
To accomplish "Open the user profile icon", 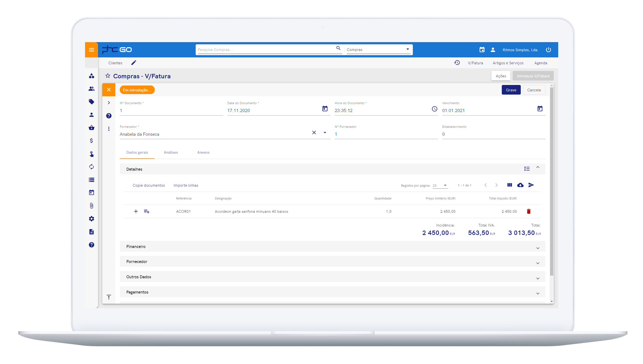I will click(x=492, y=50).
